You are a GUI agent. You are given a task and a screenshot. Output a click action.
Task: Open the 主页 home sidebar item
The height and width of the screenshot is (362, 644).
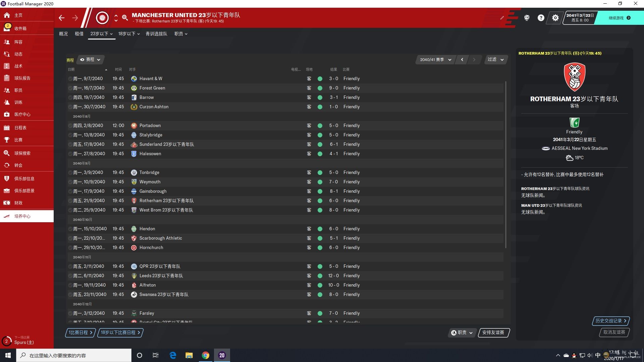pos(27,15)
